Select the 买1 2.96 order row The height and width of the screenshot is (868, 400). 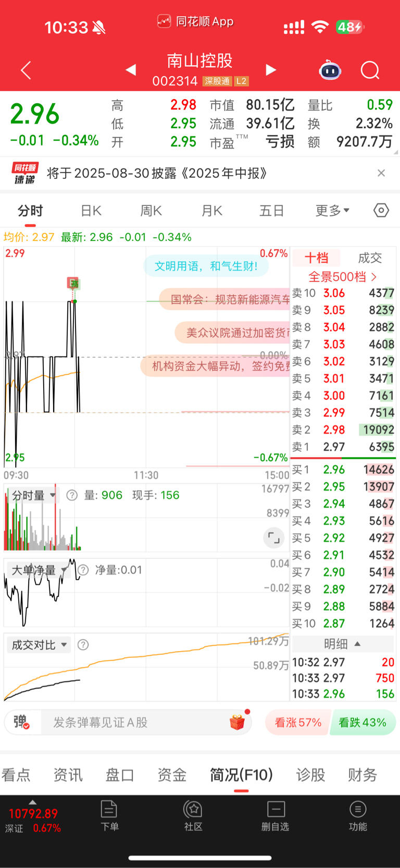pos(343,470)
